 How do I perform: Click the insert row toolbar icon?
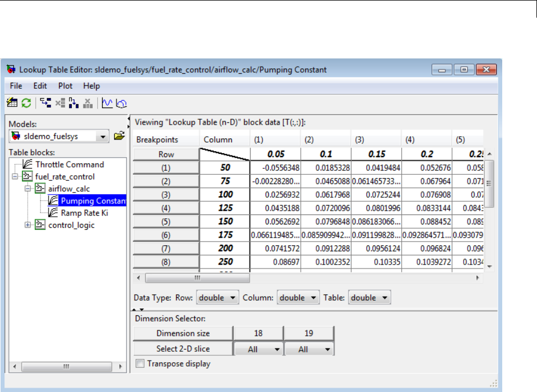46,103
